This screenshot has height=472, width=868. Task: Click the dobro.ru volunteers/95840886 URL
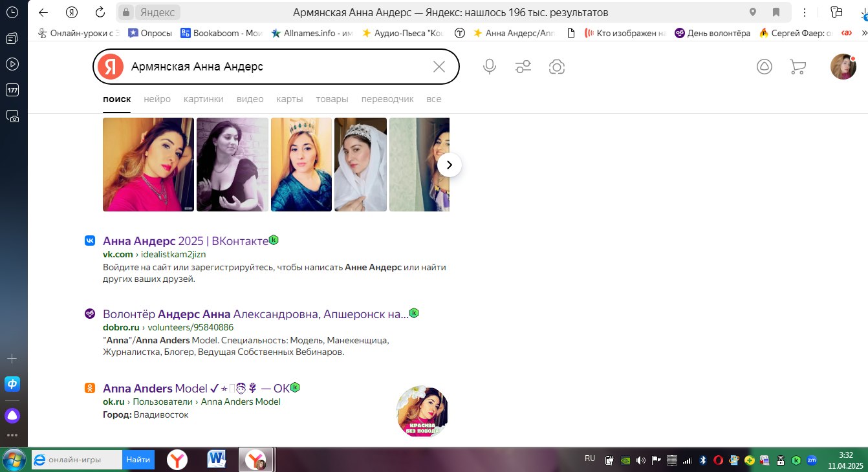point(168,327)
